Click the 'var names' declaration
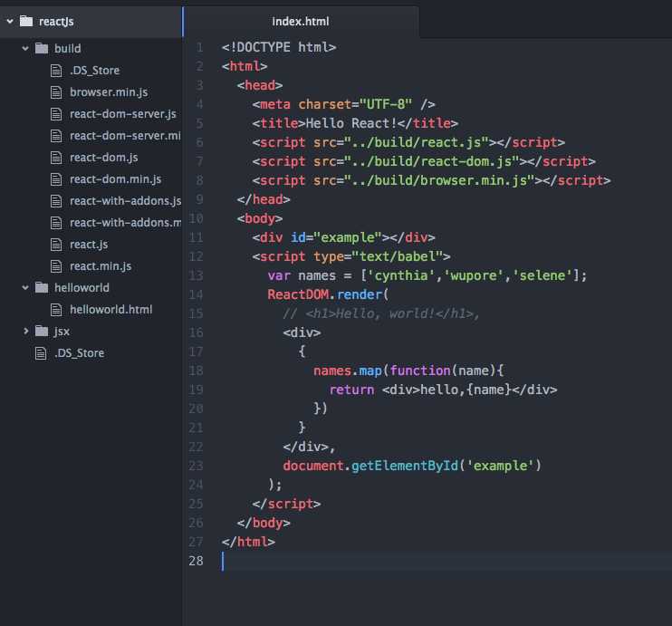The width and height of the screenshot is (672, 626). (302, 275)
